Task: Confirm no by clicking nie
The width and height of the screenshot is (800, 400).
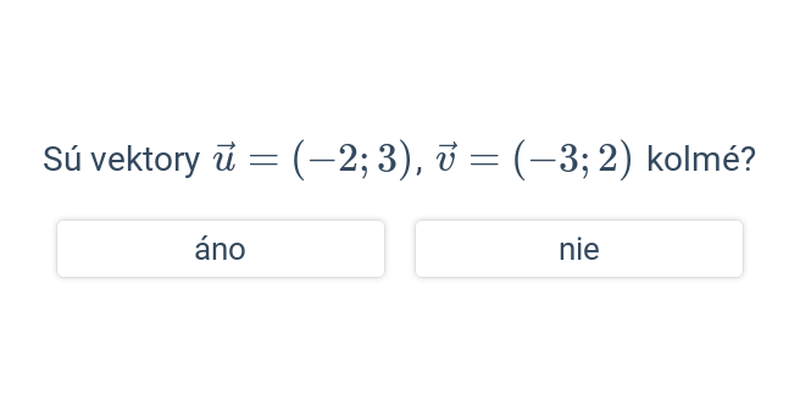Action: pos(579,249)
